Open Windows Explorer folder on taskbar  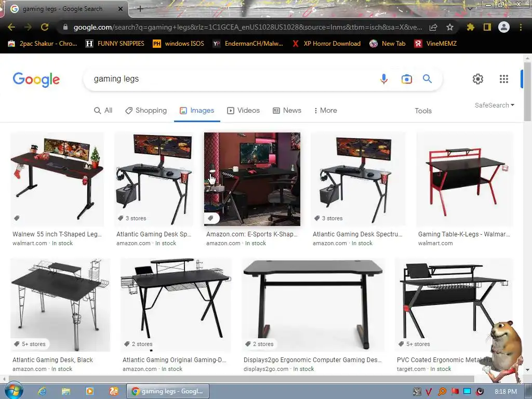tap(66, 391)
